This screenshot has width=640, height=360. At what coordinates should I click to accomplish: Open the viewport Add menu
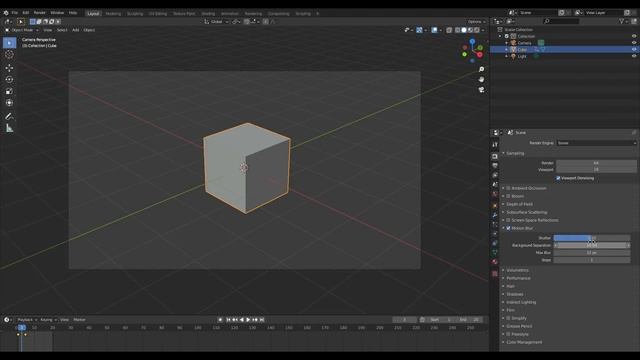[x=76, y=30]
